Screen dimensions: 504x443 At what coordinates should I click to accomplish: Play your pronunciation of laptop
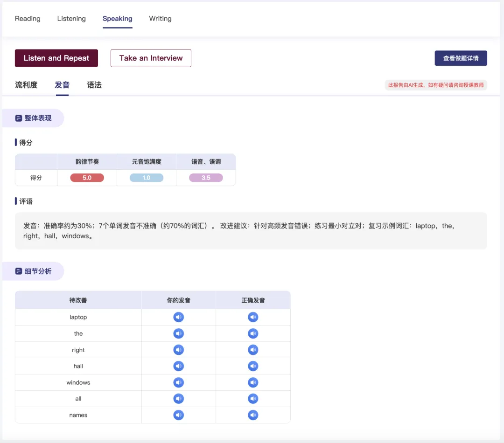point(178,317)
